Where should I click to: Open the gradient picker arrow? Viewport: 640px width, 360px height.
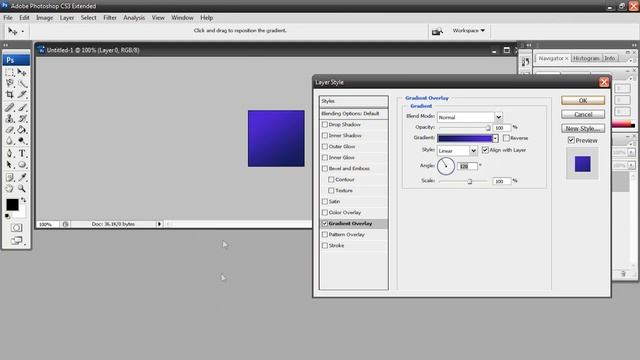point(495,139)
